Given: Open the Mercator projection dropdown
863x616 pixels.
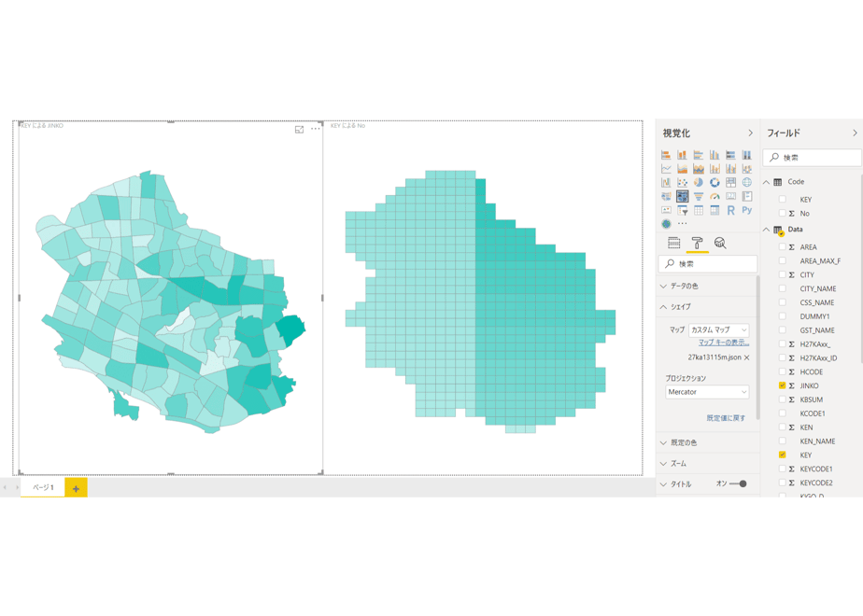Looking at the screenshot, I should pyautogui.click(x=707, y=392).
